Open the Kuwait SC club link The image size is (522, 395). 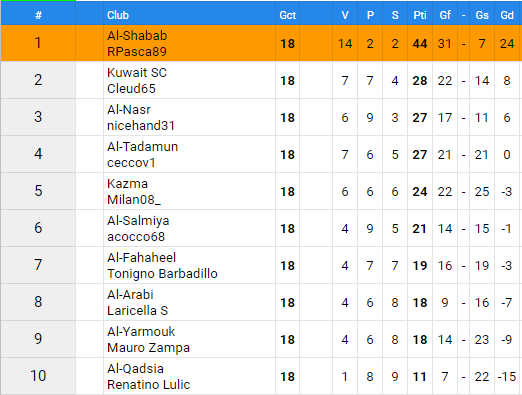(137, 72)
